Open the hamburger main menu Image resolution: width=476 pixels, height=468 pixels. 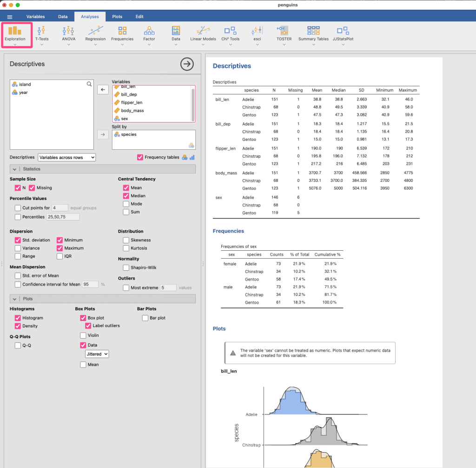pyautogui.click(x=10, y=17)
